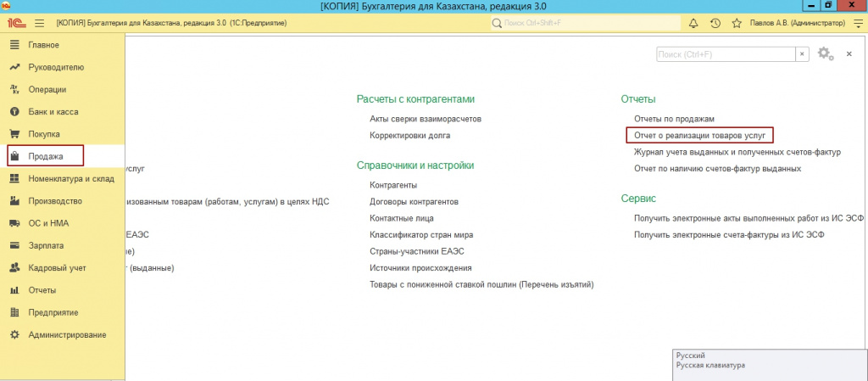Open Контрагенты directory
This screenshot has height=381, width=868.
pos(393,185)
